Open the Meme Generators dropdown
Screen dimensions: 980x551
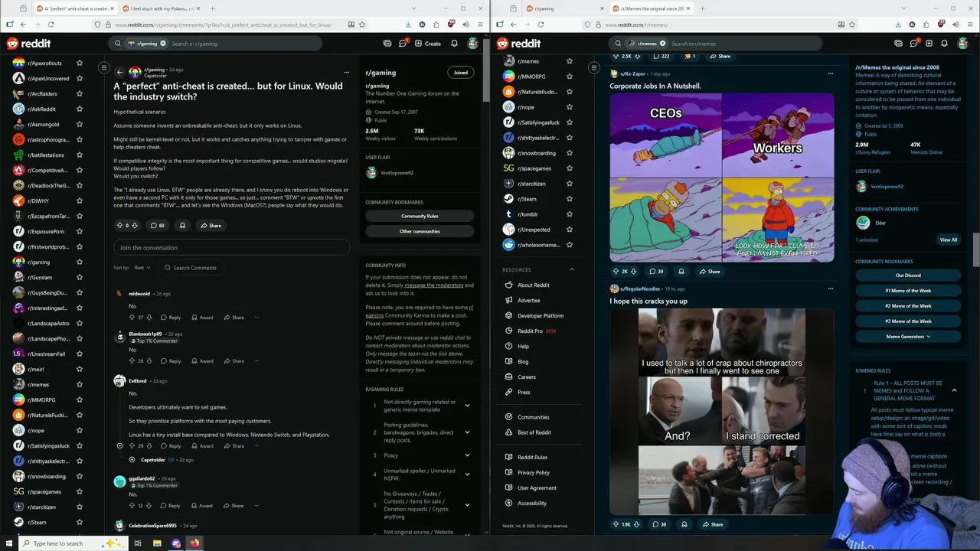click(908, 337)
